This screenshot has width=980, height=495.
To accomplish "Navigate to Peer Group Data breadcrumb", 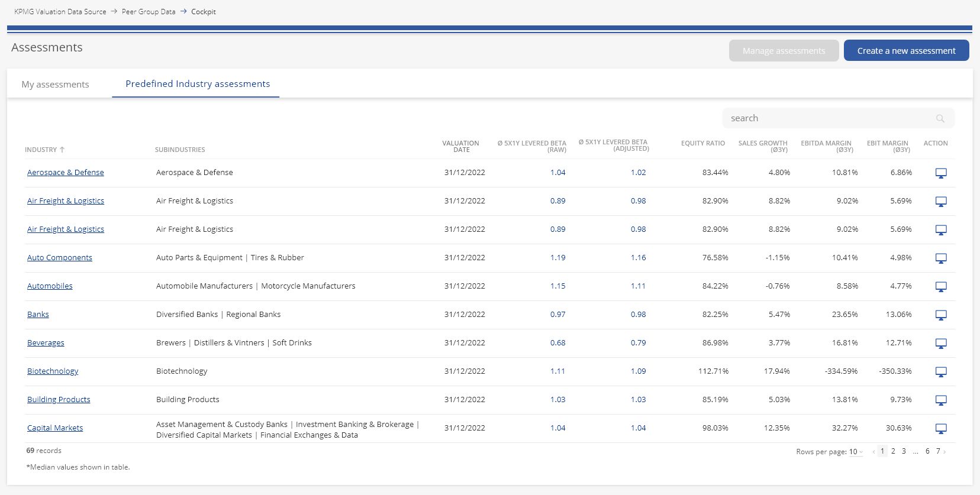I will pos(149,12).
